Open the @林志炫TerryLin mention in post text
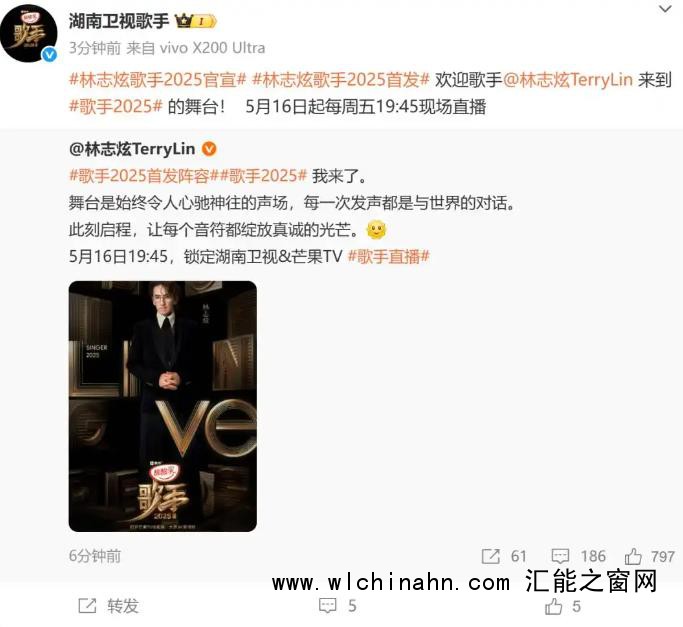Viewport: 683px width, 627px height. pos(568,80)
